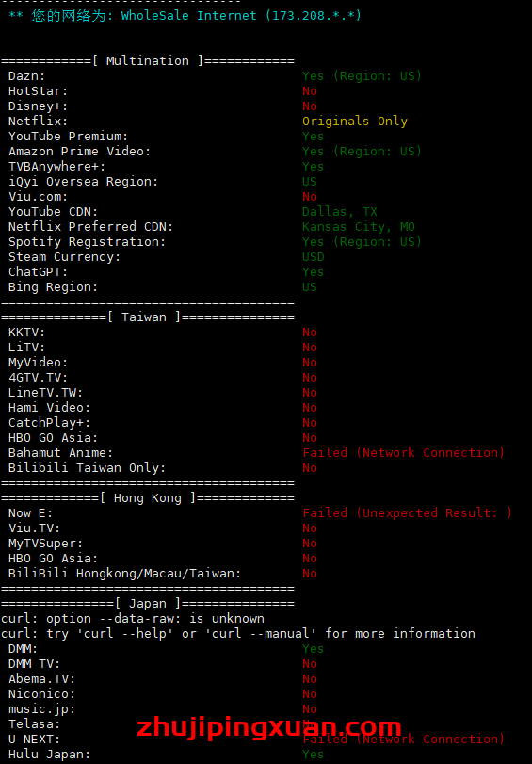Screen dimensions: 532x764
Task: Select the BiliBili Hongkong/Macau/Taiwan label
Action: pos(124,574)
